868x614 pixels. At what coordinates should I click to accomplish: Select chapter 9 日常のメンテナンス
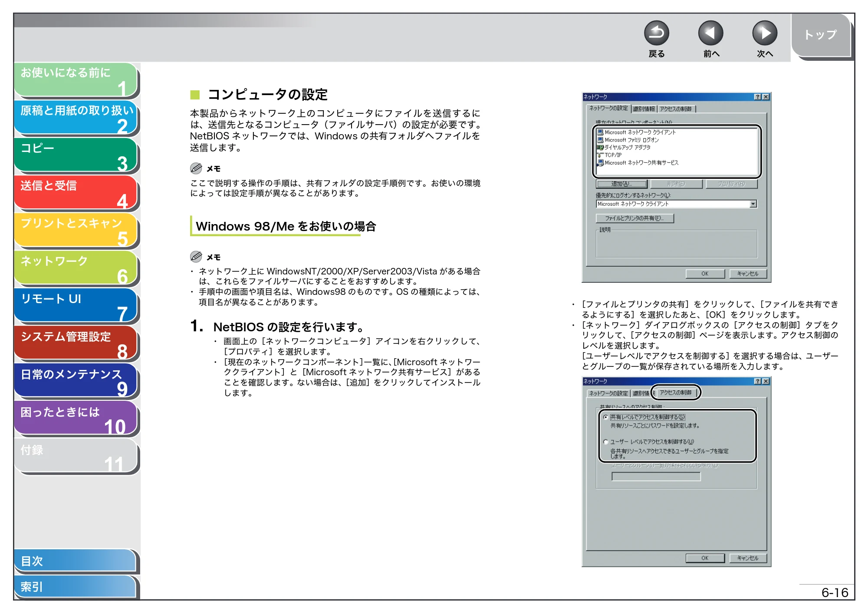[x=76, y=381]
